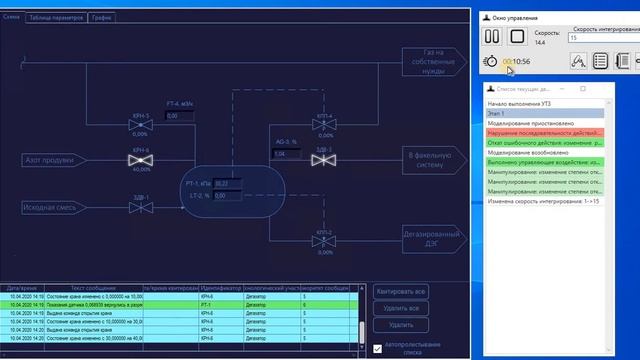
Task: Select the 'Начало выполнения УТЗ' entry
Action: pos(545,104)
